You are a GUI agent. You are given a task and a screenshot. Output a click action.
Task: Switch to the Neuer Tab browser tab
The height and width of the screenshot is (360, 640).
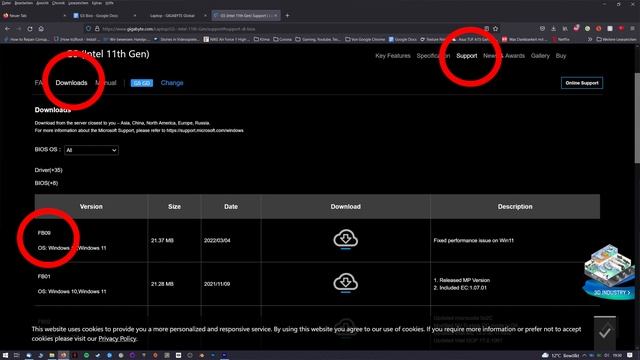(x=34, y=16)
